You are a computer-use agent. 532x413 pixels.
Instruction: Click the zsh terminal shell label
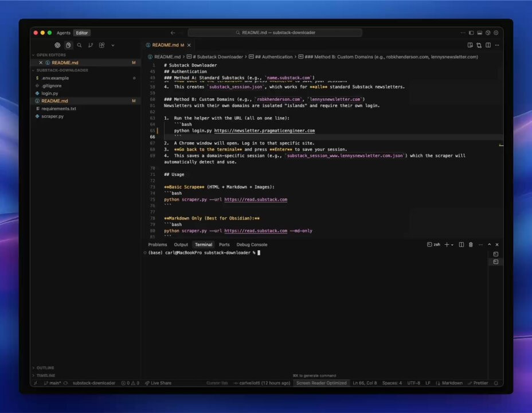433,245
